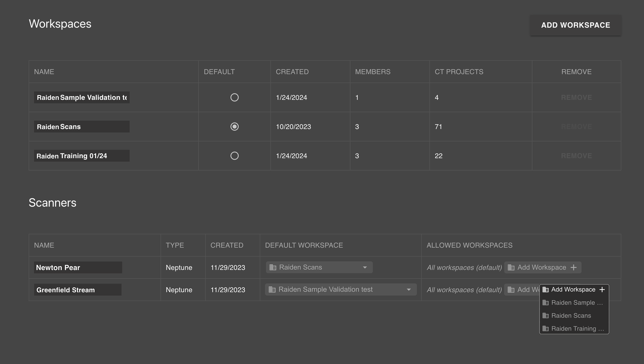Click the Newton Pear scanner name field
The height and width of the screenshot is (364, 644).
pos(78,267)
